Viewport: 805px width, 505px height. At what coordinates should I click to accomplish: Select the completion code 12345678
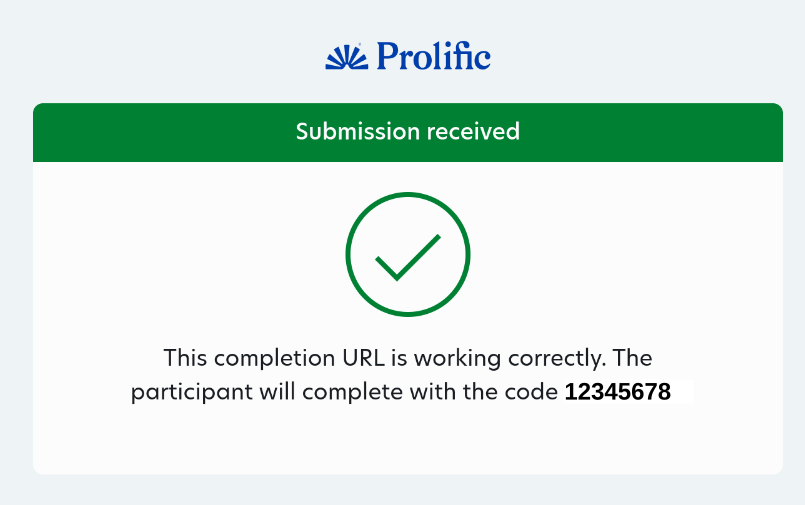click(618, 392)
